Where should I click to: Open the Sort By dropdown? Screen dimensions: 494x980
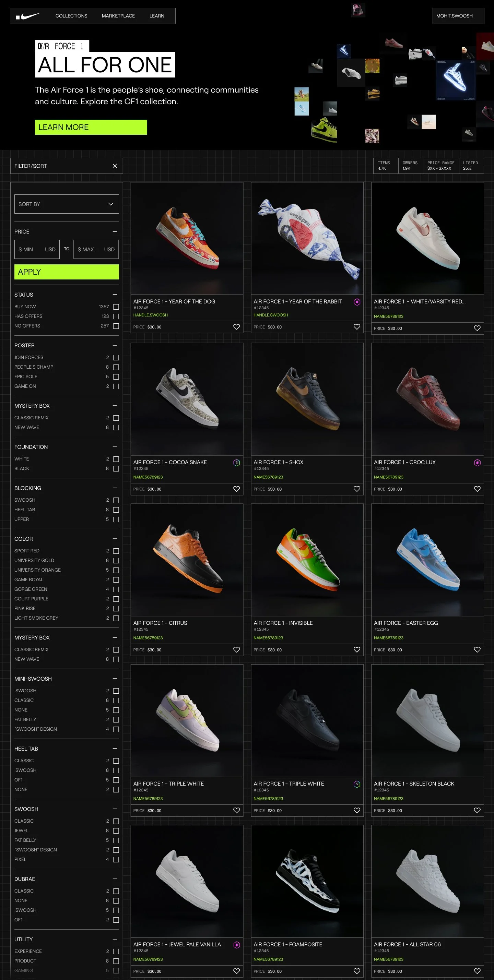coord(67,204)
